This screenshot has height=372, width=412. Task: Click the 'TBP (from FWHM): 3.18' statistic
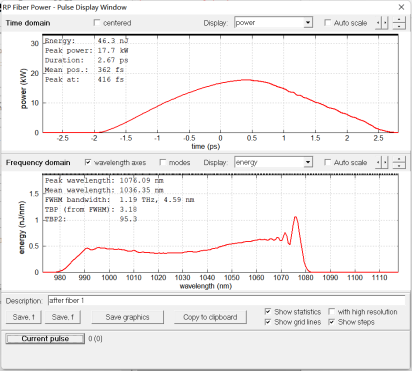[x=91, y=209]
